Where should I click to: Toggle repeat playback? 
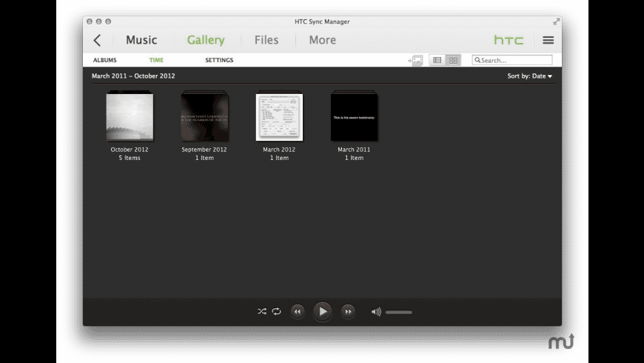point(276,311)
